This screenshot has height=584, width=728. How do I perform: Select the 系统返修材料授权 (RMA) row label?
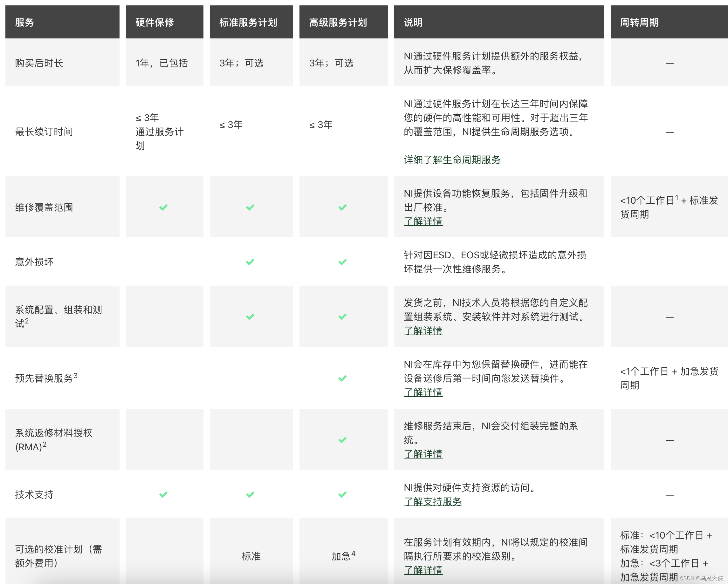(x=54, y=440)
